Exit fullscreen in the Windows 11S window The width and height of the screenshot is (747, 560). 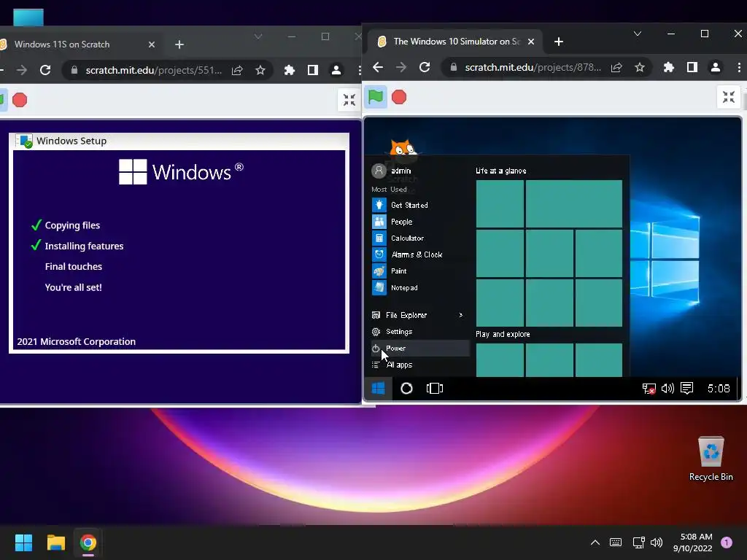[349, 100]
